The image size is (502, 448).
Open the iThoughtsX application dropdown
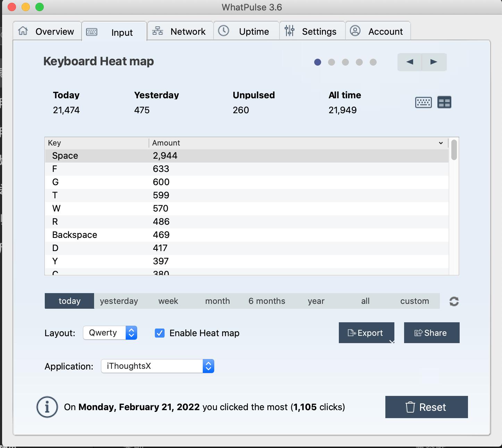tap(157, 366)
